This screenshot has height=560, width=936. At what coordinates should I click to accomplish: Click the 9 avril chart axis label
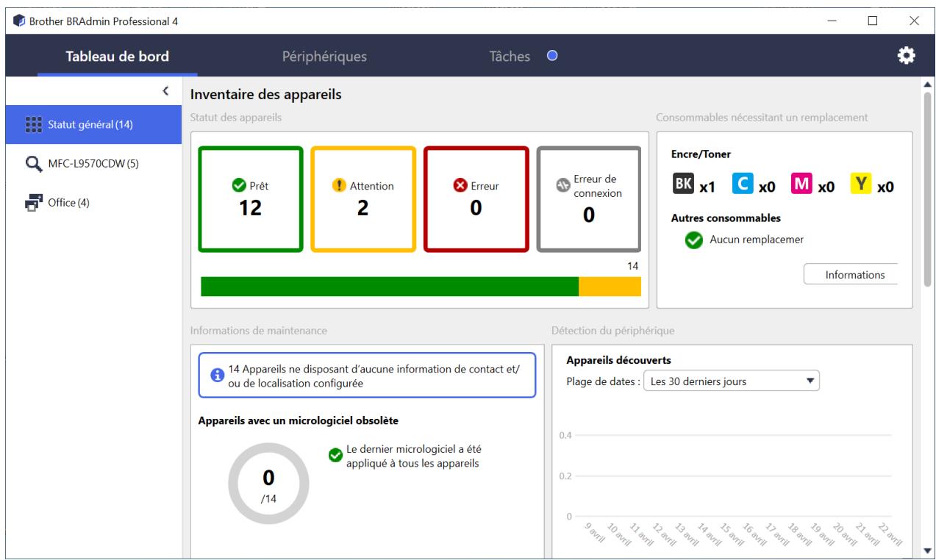pos(594,531)
